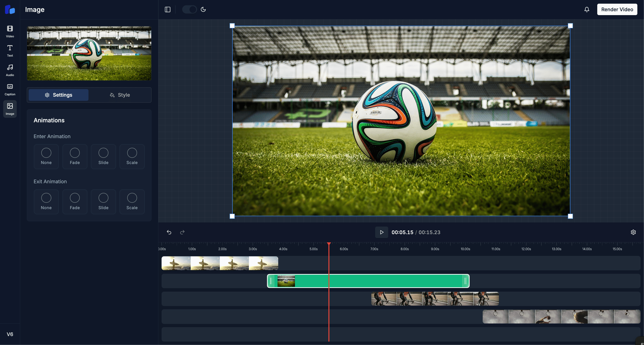Toggle the light/dark theme switch
Viewport: 644px width, 345px height.
[x=189, y=9]
